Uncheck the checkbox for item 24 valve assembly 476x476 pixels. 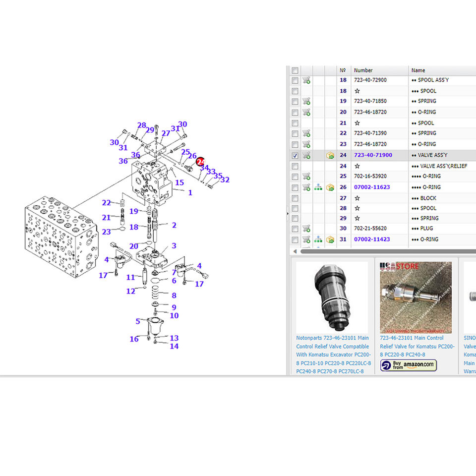pos(295,155)
